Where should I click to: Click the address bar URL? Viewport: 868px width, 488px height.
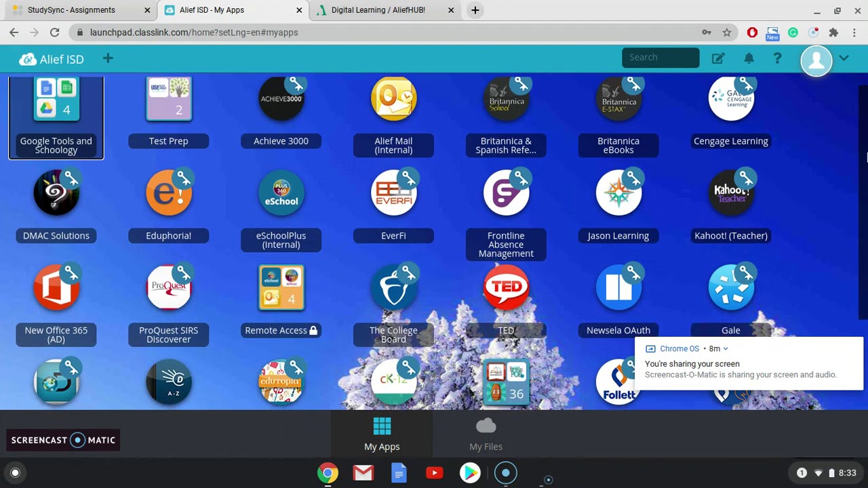[x=194, y=33]
